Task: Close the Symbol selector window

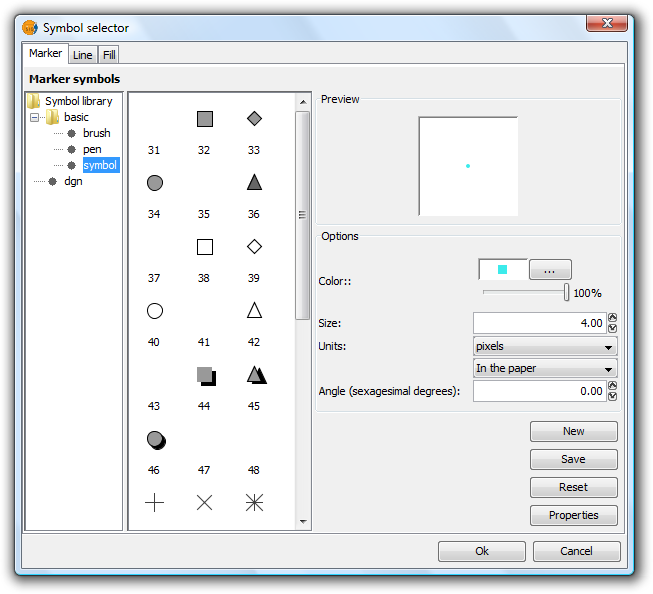Action: [607, 22]
